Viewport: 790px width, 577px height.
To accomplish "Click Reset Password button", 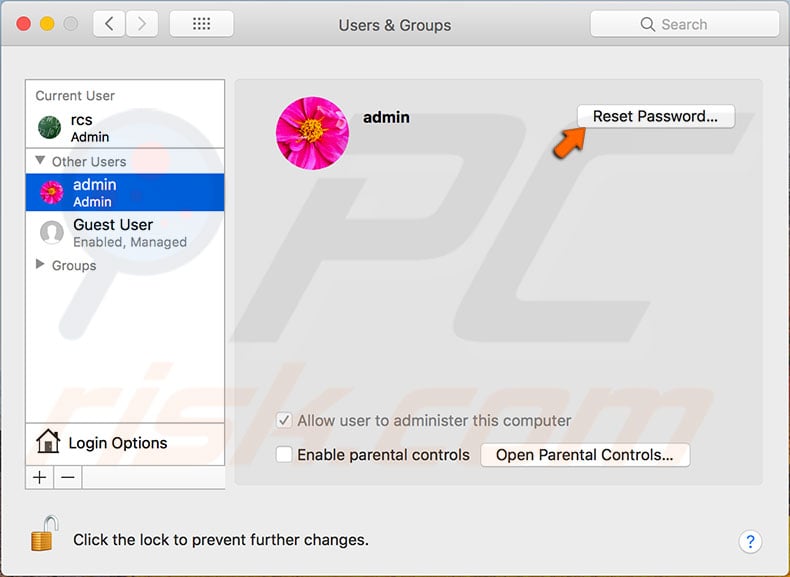I will [x=655, y=116].
